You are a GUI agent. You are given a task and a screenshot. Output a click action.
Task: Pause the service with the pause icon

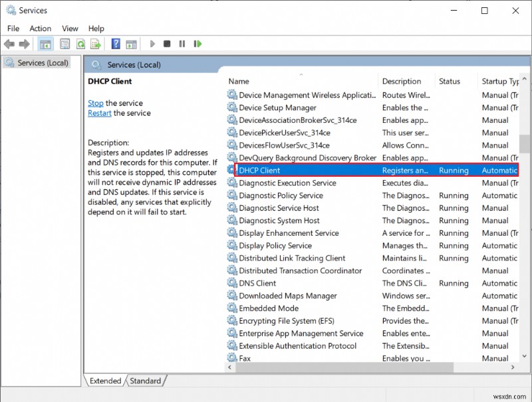182,44
